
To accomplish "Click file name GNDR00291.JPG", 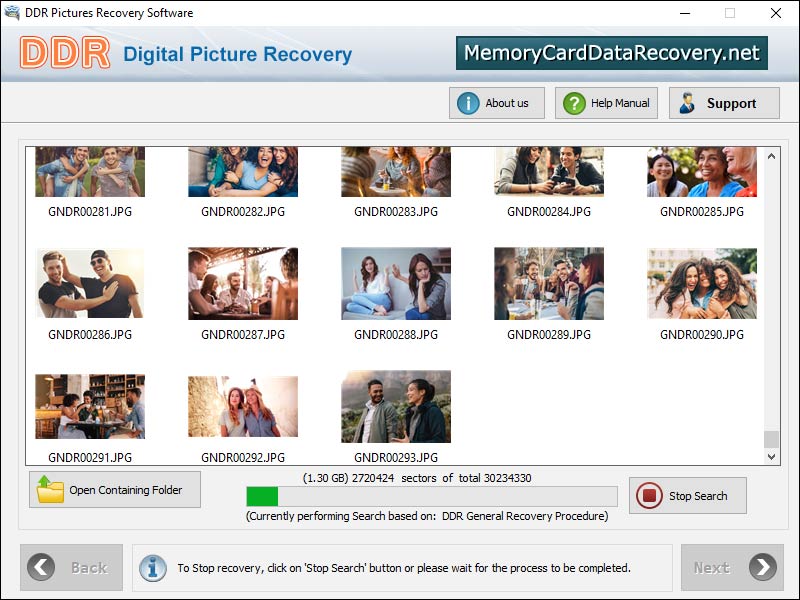I will [x=90, y=457].
